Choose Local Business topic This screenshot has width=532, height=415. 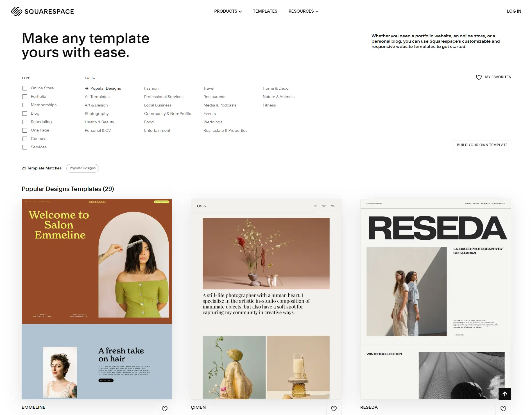tap(158, 105)
